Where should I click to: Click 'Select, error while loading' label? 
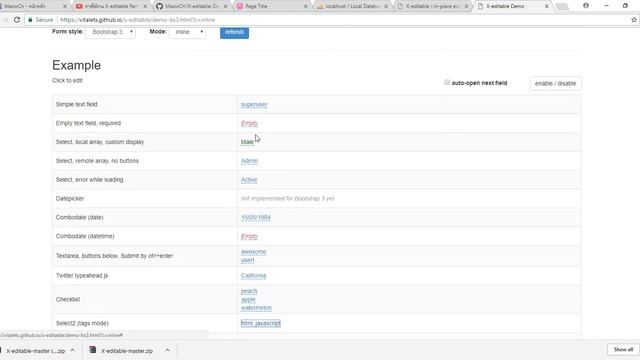click(89, 180)
